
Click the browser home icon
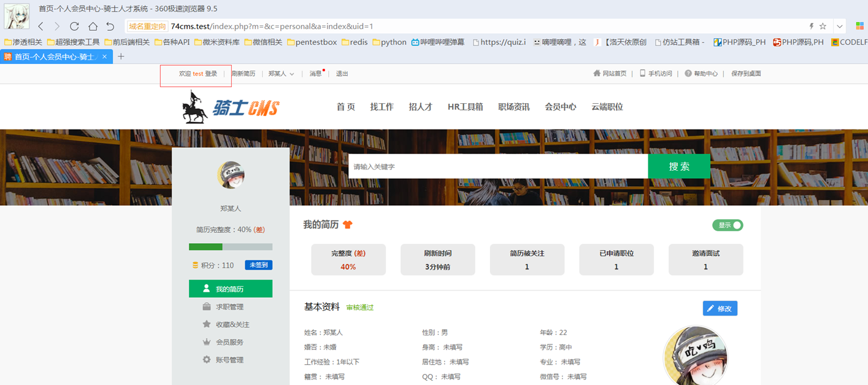tap(93, 26)
